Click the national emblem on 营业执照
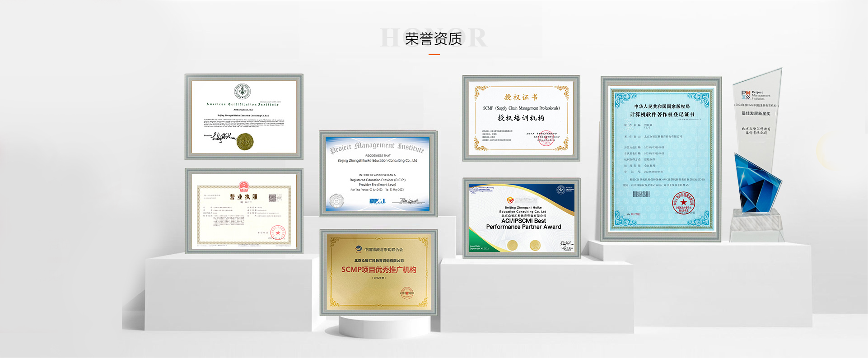The height and width of the screenshot is (358, 868). coord(243,186)
